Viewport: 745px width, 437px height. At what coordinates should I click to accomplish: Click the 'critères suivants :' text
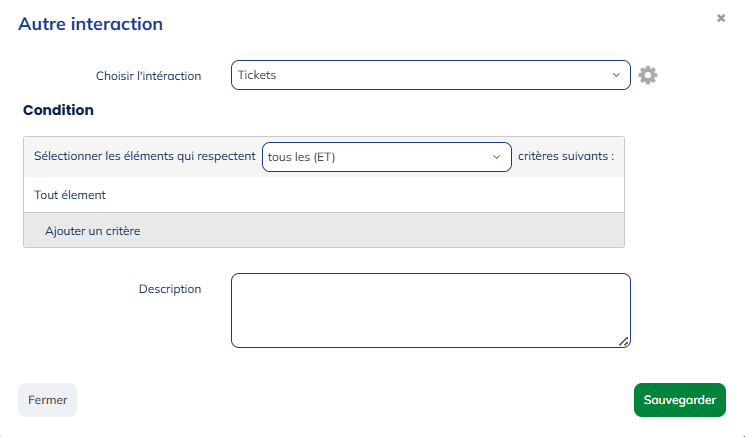[566, 157]
